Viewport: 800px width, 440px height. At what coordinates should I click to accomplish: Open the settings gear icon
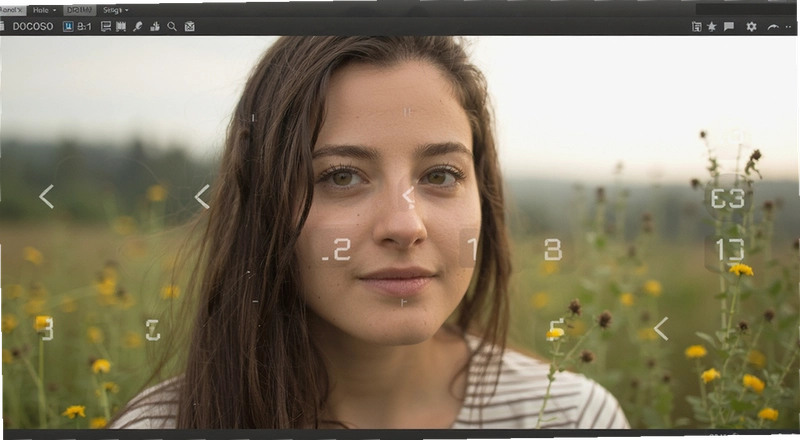click(x=752, y=27)
